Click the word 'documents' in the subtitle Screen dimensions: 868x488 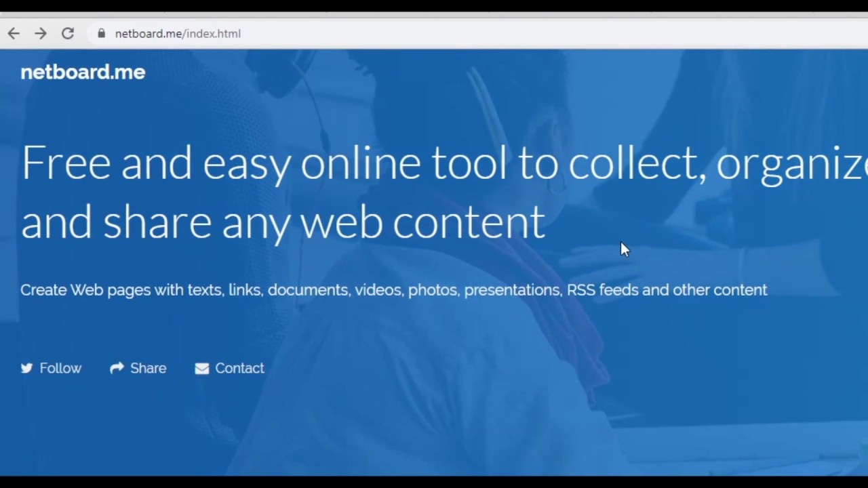tap(308, 290)
